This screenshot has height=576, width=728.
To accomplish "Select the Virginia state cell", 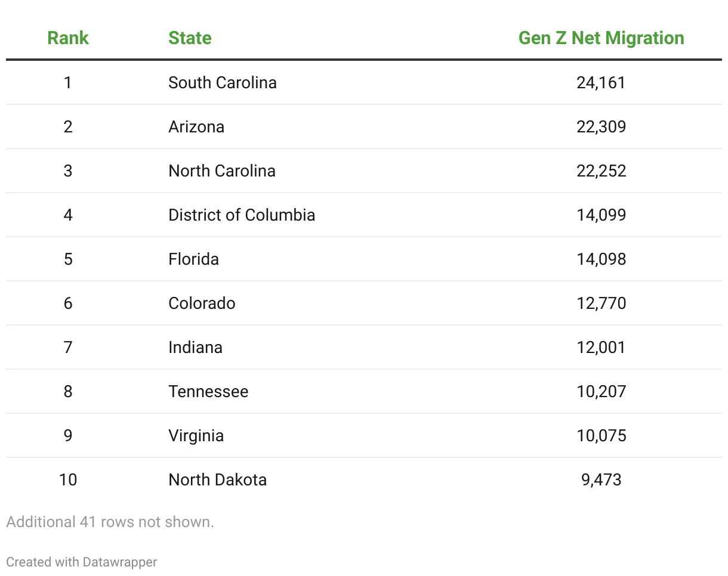I will [196, 435].
